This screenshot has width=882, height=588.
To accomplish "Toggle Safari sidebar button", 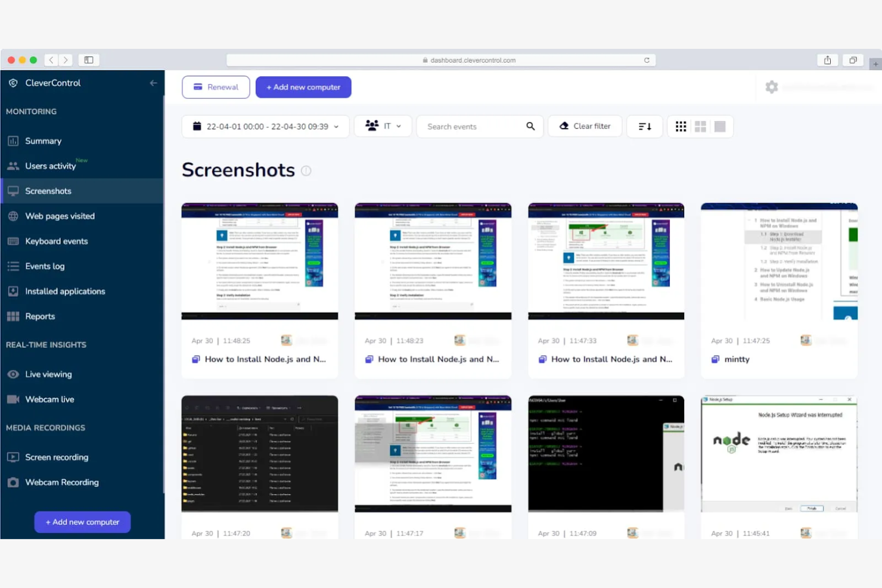I will tap(89, 60).
